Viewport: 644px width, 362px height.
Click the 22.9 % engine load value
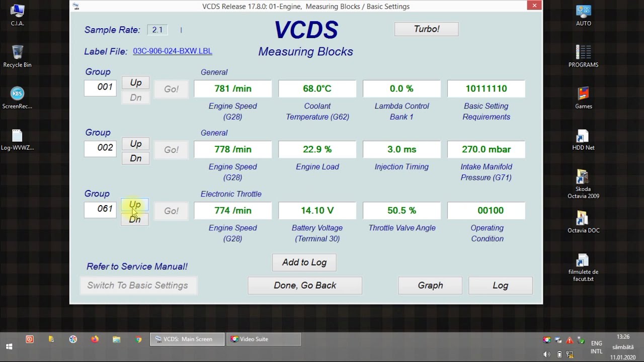tap(317, 149)
